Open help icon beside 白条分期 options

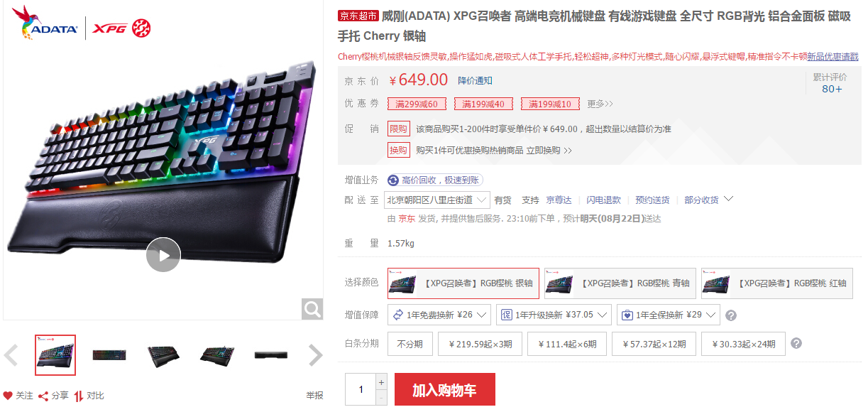click(796, 343)
